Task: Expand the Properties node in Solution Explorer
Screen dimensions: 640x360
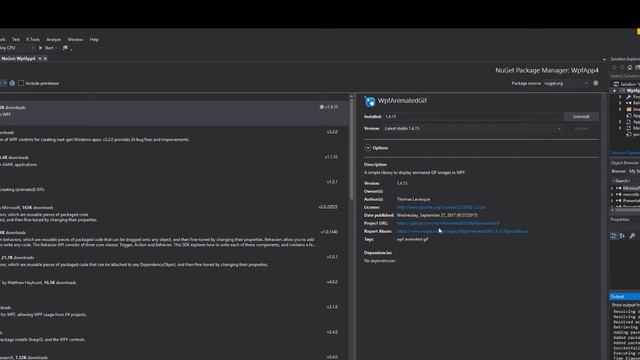Action: [x=620, y=97]
